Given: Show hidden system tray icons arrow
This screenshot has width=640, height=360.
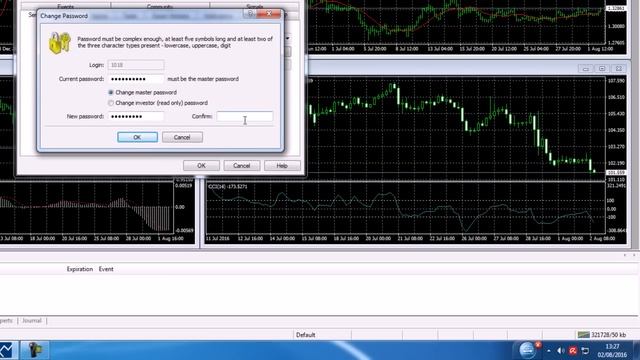Looking at the screenshot, I should (x=549, y=351).
